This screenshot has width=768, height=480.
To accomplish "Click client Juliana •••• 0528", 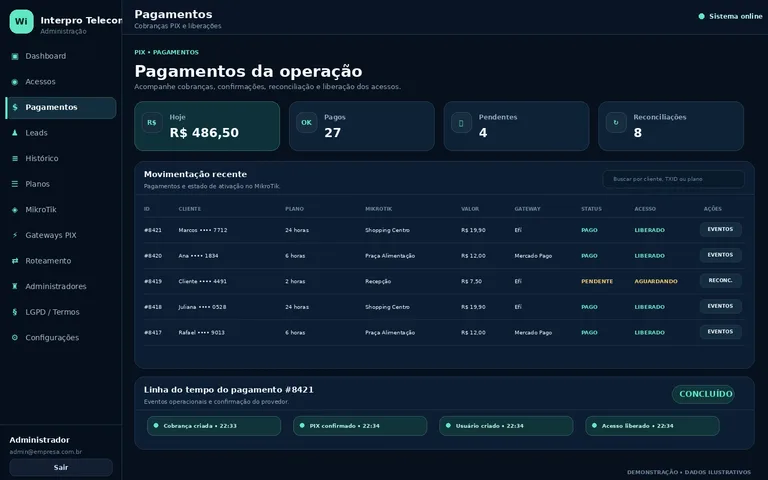I will (202, 307).
